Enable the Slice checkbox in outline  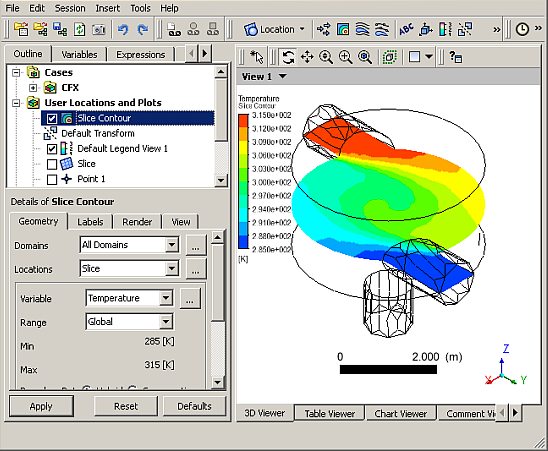point(52,164)
